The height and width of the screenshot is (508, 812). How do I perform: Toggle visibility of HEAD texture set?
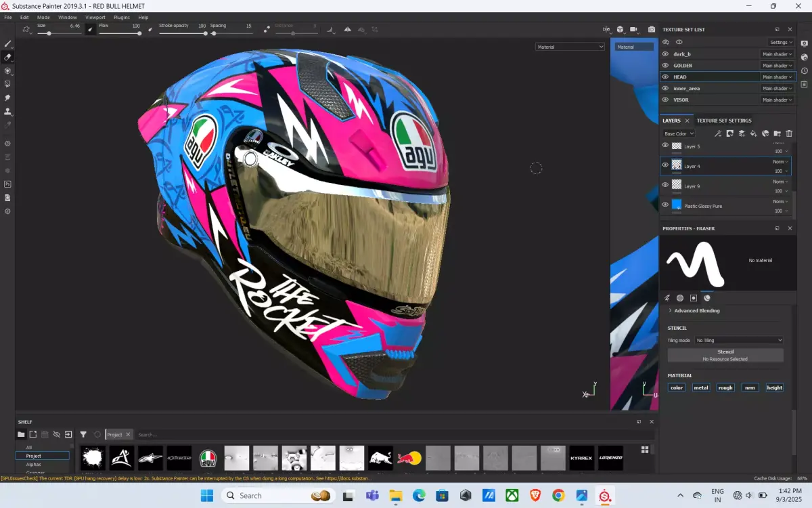pyautogui.click(x=665, y=77)
